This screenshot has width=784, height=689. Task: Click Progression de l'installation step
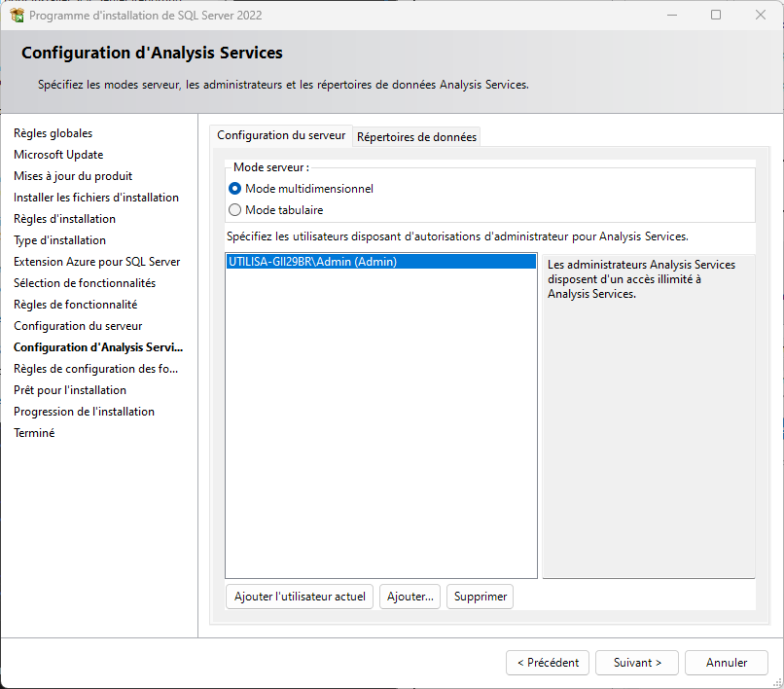click(84, 412)
